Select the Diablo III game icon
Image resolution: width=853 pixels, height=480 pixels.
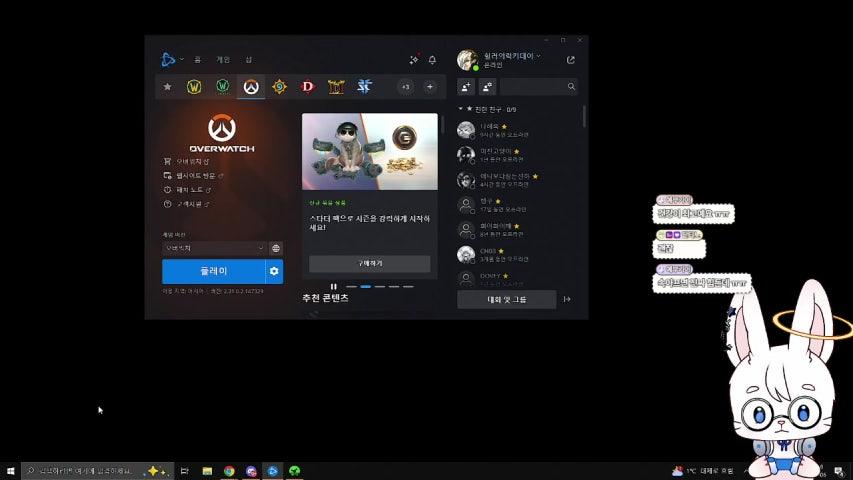point(336,87)
